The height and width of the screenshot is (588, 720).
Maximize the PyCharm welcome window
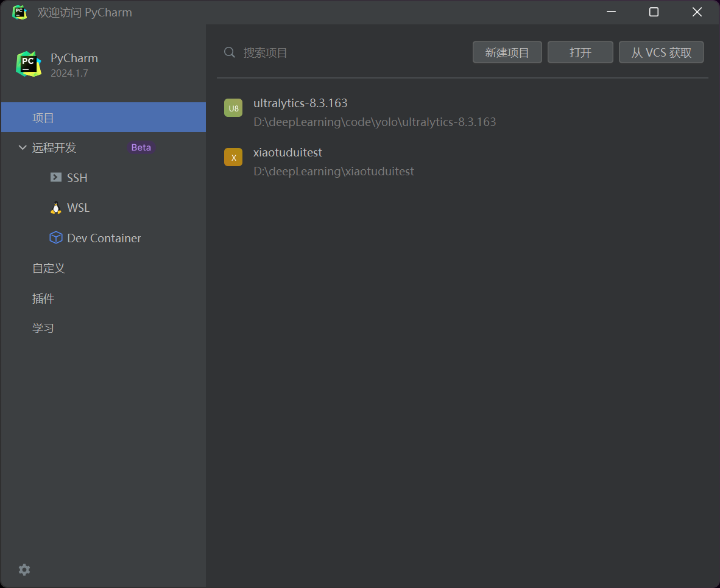coord(654,12)
